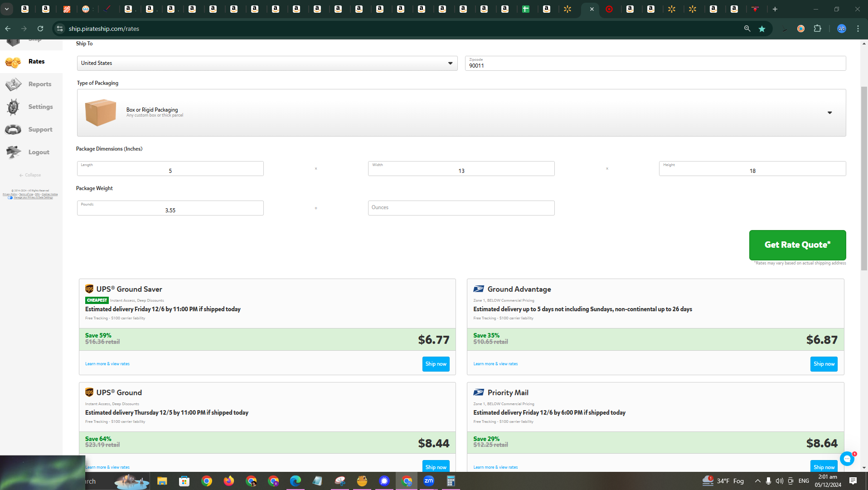
Task: Open Calculator from the taskbar
Action: point(451,481)
